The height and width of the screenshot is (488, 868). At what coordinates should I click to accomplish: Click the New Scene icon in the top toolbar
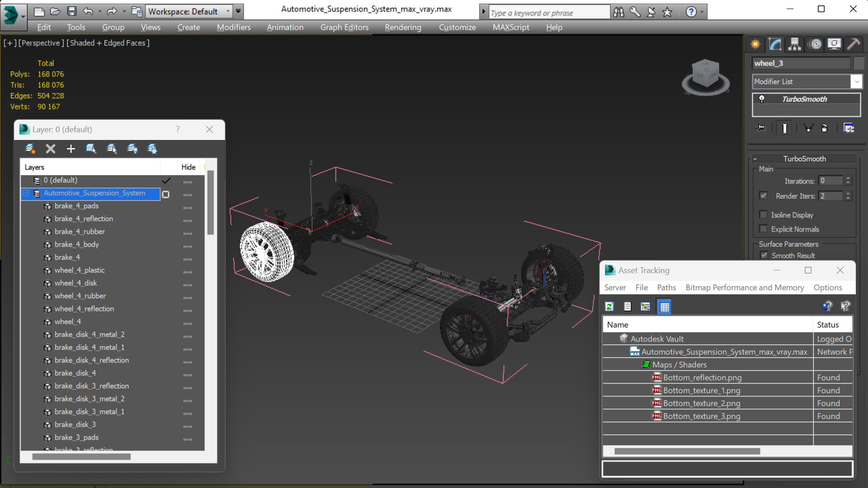(x=39, y=11)
